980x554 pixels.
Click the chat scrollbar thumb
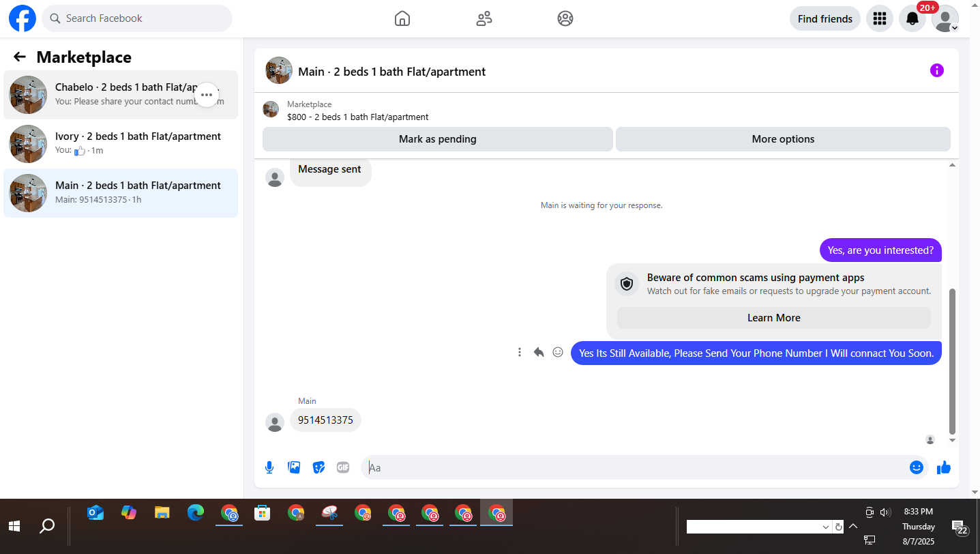click(x=953, y=360)
